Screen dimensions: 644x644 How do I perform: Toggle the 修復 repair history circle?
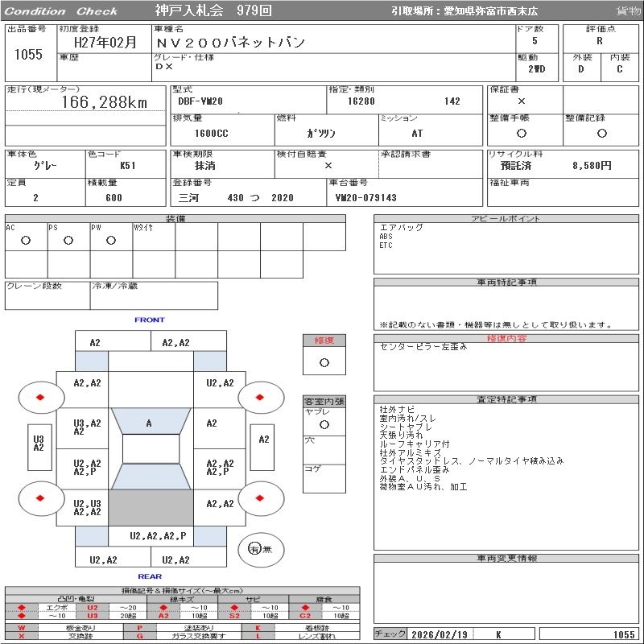tap(324, 362)
